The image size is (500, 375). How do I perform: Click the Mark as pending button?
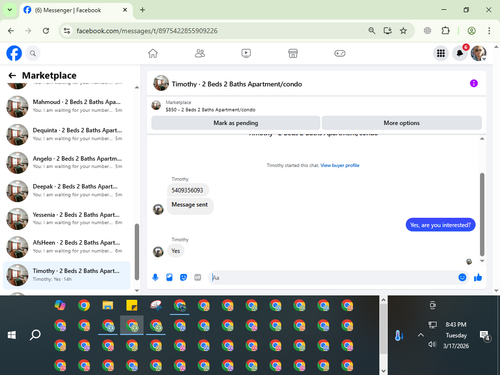236,123
